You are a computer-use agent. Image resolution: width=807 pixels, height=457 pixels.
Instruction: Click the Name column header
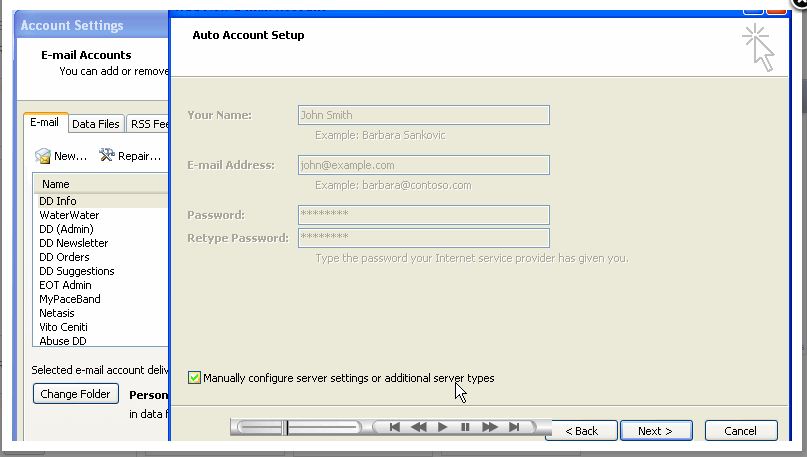[x=101, y=184]
